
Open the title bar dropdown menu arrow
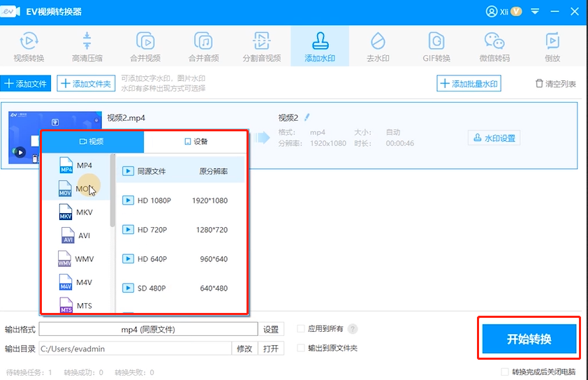536,12
